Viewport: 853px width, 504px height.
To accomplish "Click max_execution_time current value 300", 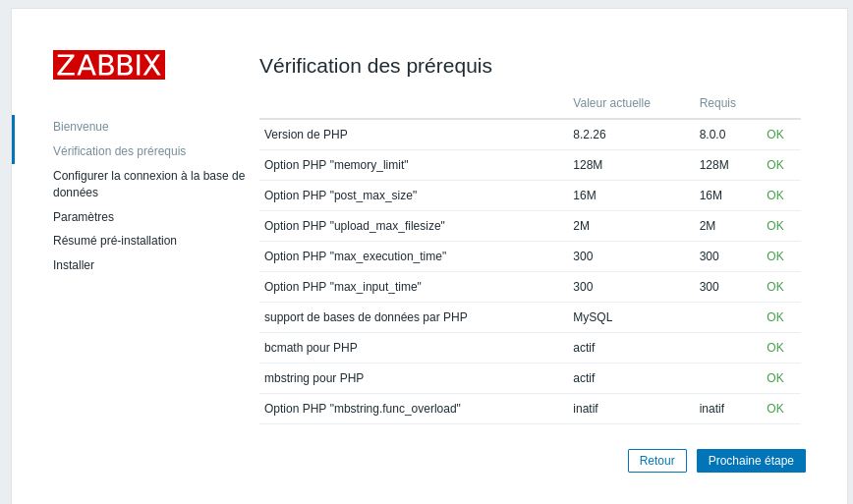I will pos(583,256).
